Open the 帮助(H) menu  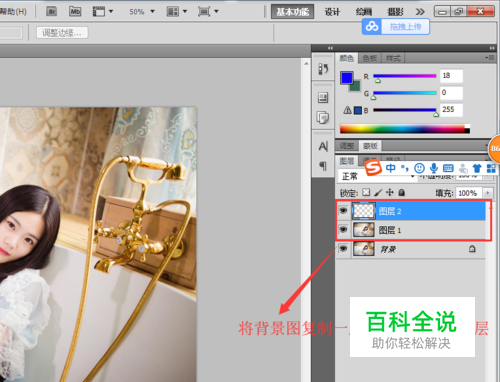(x=13, y=12)
